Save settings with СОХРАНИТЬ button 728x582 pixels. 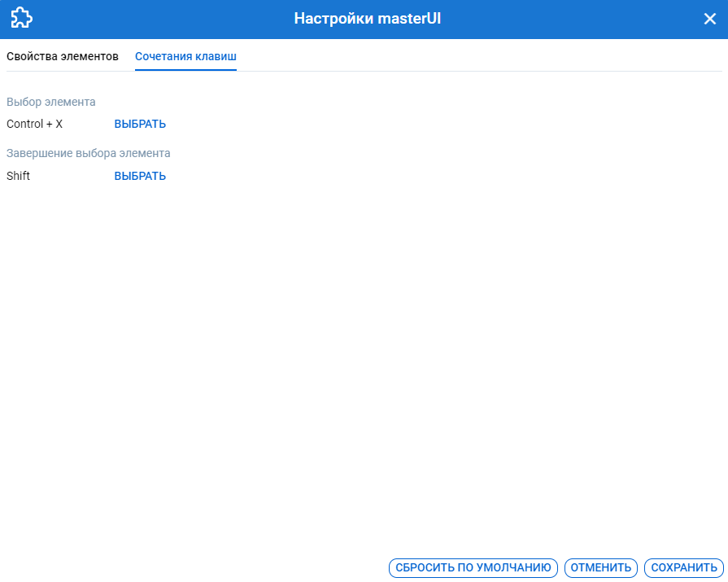point(684,567)
